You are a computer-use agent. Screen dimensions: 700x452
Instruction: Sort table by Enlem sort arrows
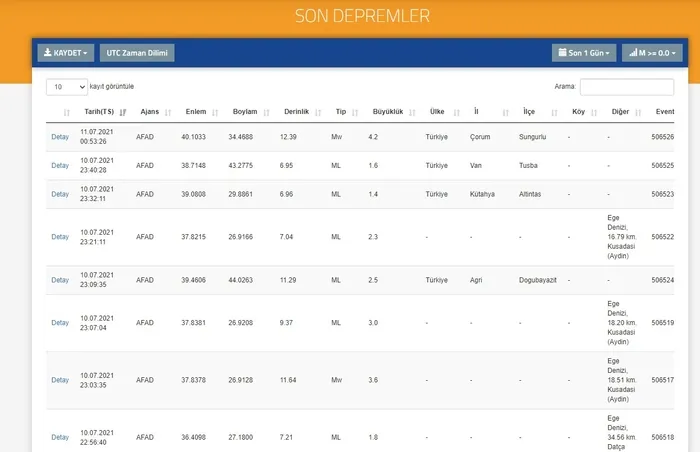click(x=215, y=112)
